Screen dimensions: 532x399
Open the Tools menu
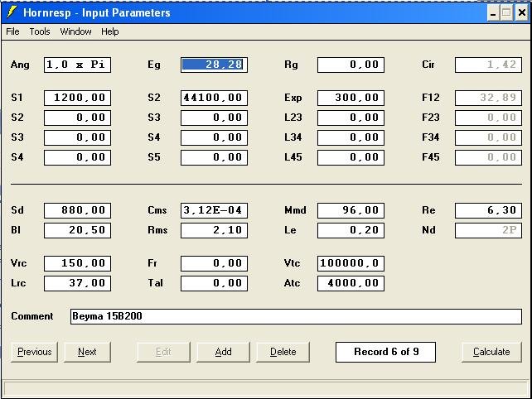point(40,31)
